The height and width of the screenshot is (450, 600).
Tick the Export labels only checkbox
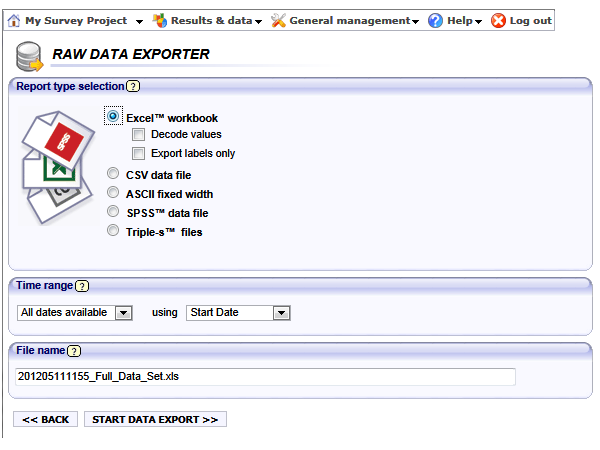(x=139, y=153)
